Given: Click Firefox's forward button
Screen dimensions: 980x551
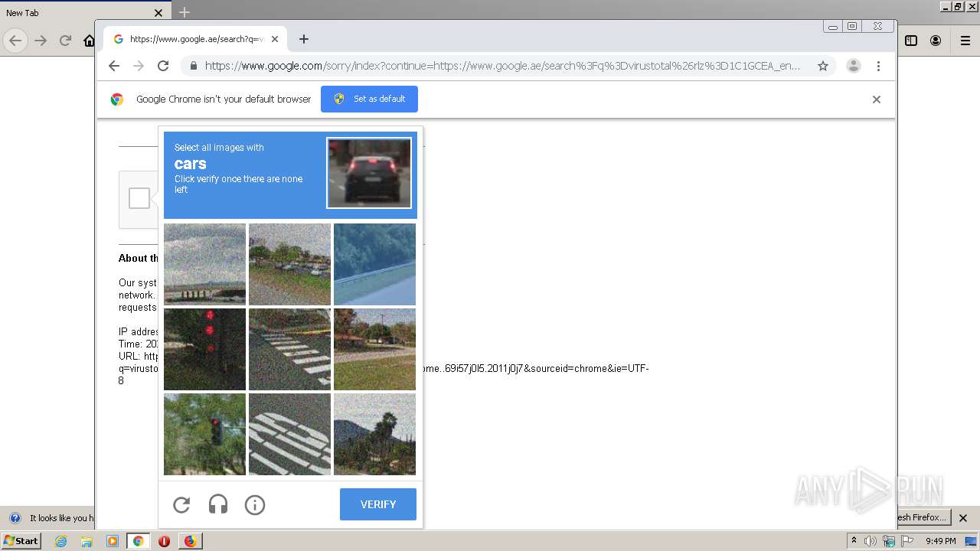Looking at the screenshot, I should [41, 41].
